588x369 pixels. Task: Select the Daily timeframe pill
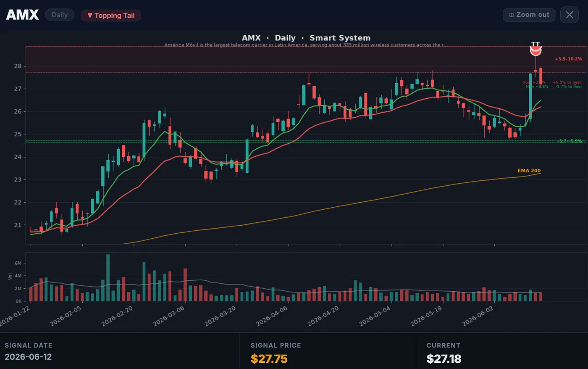pyautogui.click(x=60, y=15)
